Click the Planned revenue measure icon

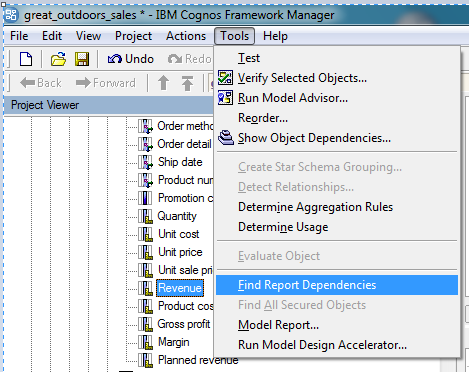point(145,360)
